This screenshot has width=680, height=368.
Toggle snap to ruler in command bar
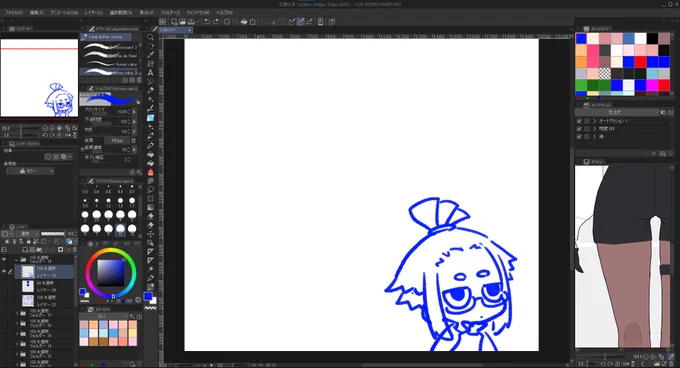(x=292, y=22)
